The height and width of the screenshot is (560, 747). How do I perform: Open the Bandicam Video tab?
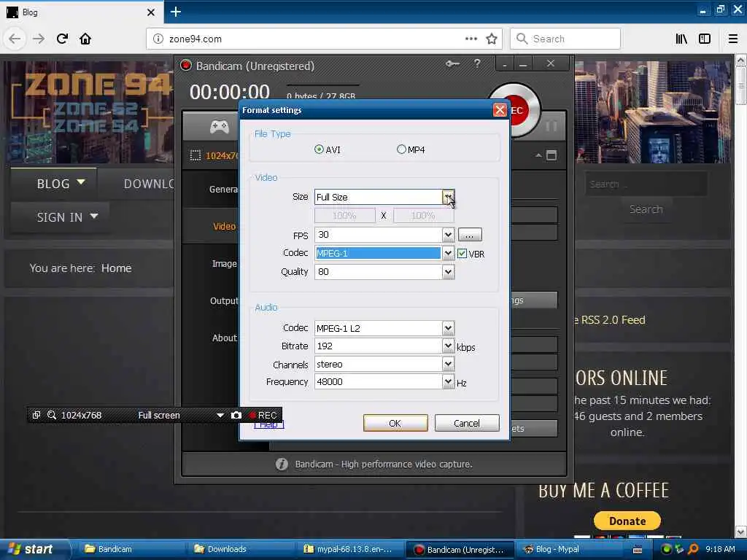point(224,226)
